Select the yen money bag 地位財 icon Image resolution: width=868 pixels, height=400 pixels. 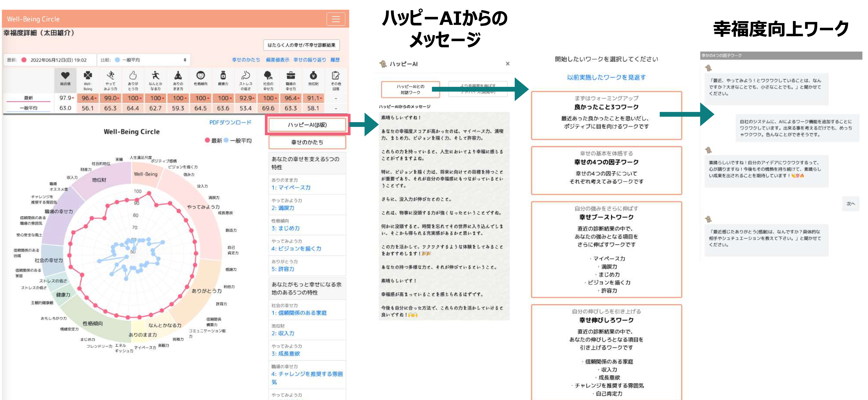(x=313, y=75)
